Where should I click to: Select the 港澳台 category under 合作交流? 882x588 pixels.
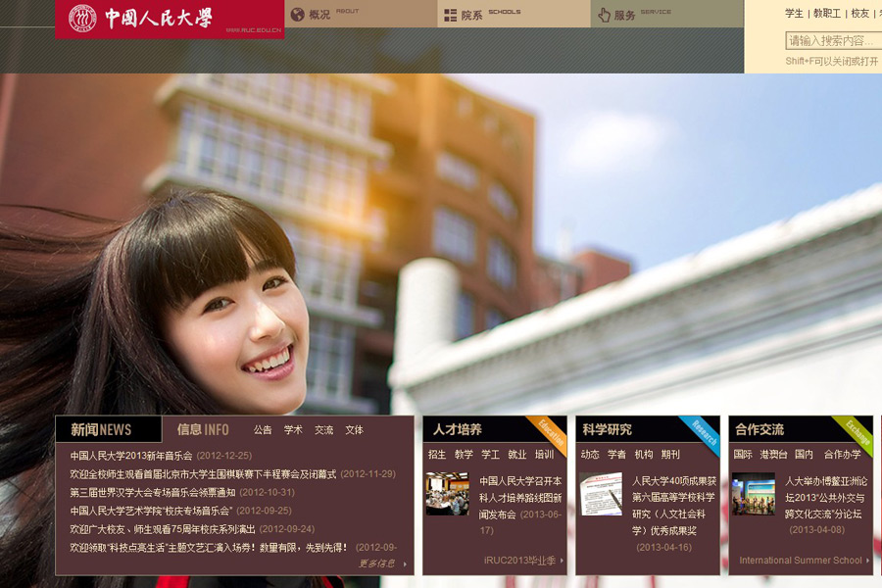pos(773,455)
